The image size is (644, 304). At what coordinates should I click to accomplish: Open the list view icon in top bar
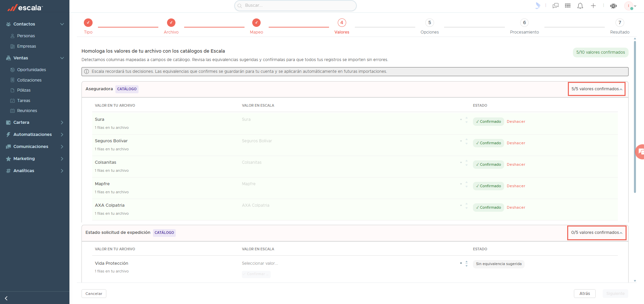pyautogui.click(x=568, y=6)
